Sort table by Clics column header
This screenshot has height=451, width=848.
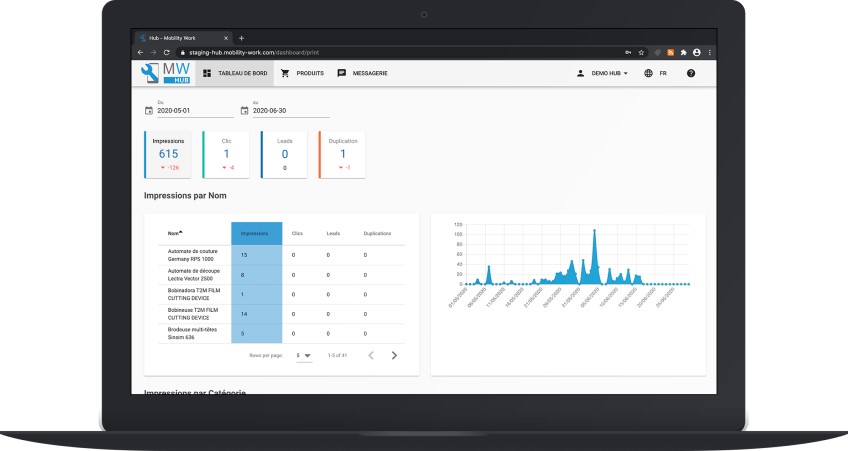pos(297,233)
